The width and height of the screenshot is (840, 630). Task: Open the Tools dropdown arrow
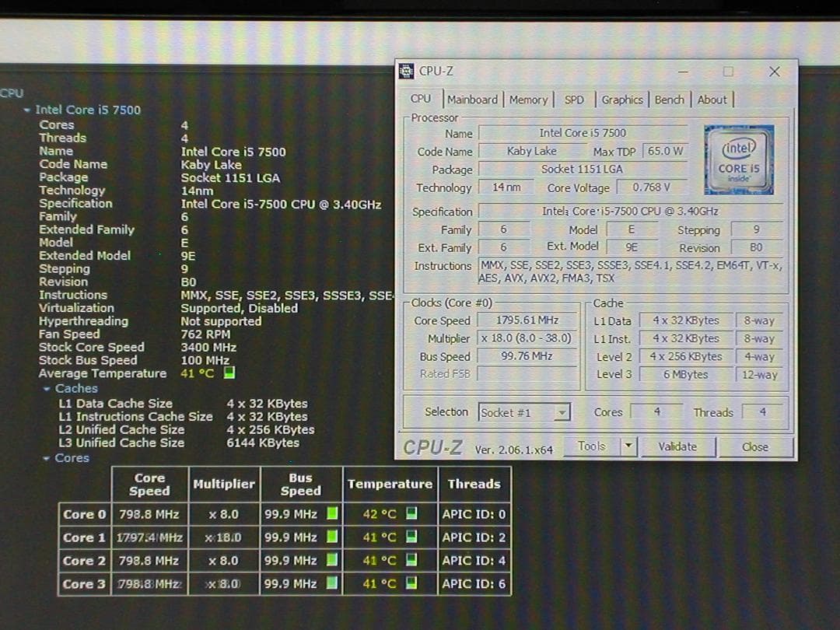pos(629,446)
